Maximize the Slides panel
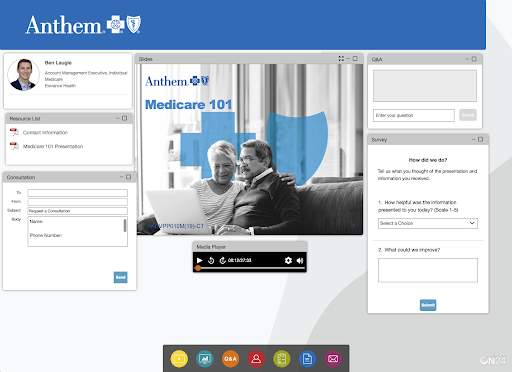This screenshot has width=512, height=372. pos(355,59)
